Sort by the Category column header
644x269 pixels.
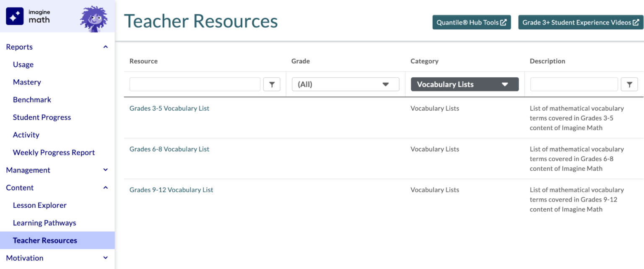[424, 61]
